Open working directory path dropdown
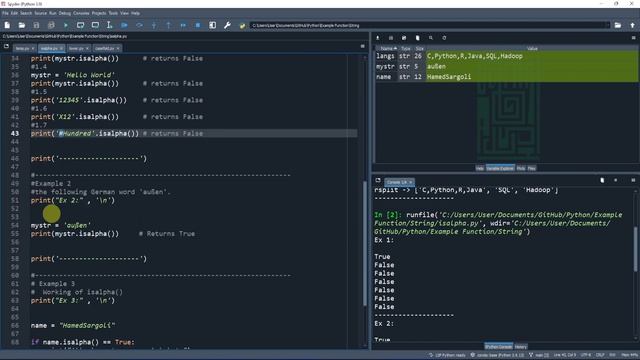 (607, 25)
